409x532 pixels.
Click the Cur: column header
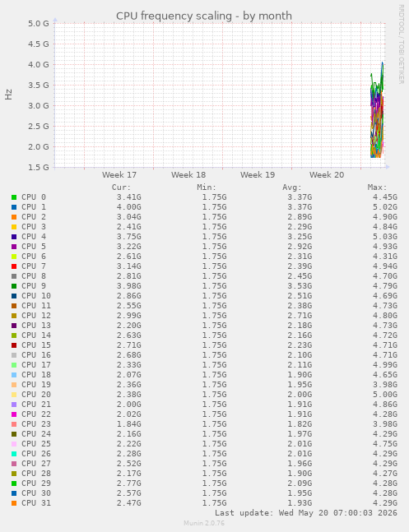point(121,187)
